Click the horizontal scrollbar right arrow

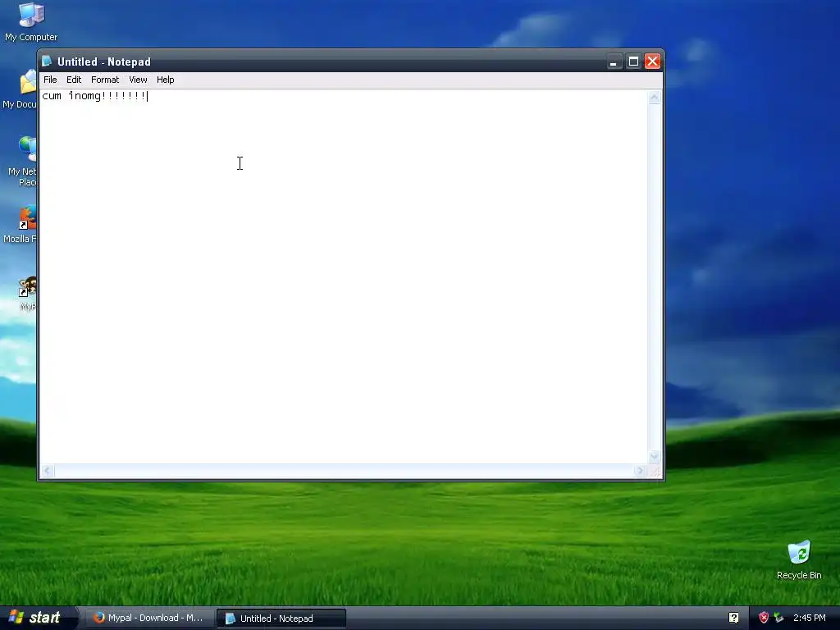point(640,470)
